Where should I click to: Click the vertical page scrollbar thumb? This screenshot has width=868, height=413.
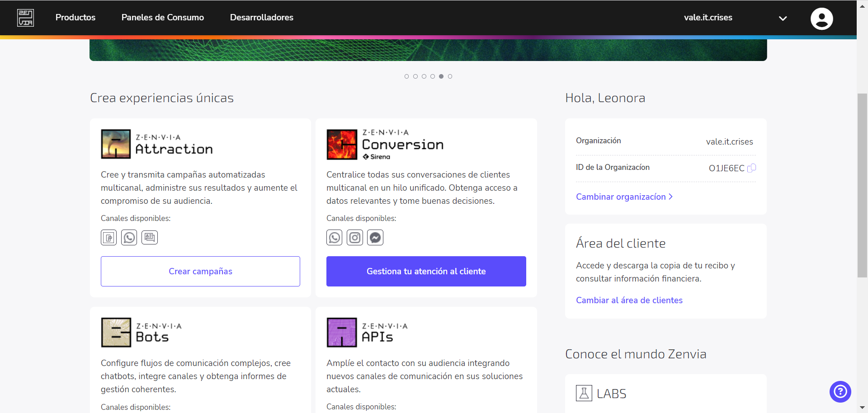tap(862, 185)
